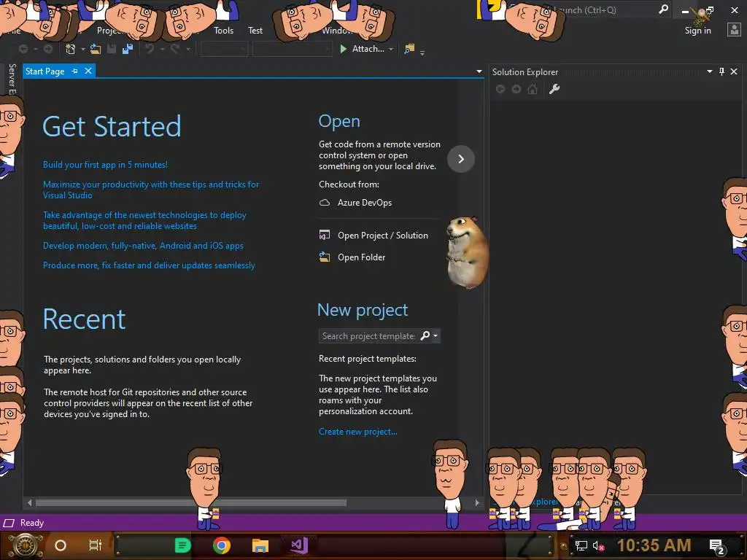Click the Azure DevOps checkout option
This screenshot has height=560, width=747.
355,203
